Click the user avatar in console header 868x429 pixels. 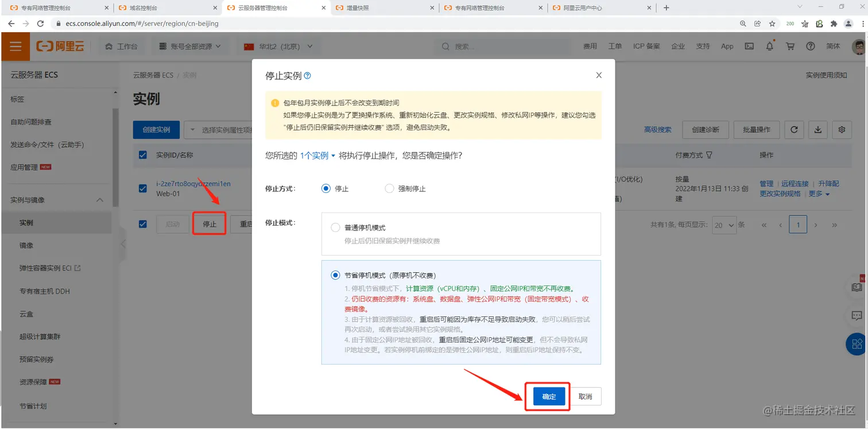tap(859, 47)
